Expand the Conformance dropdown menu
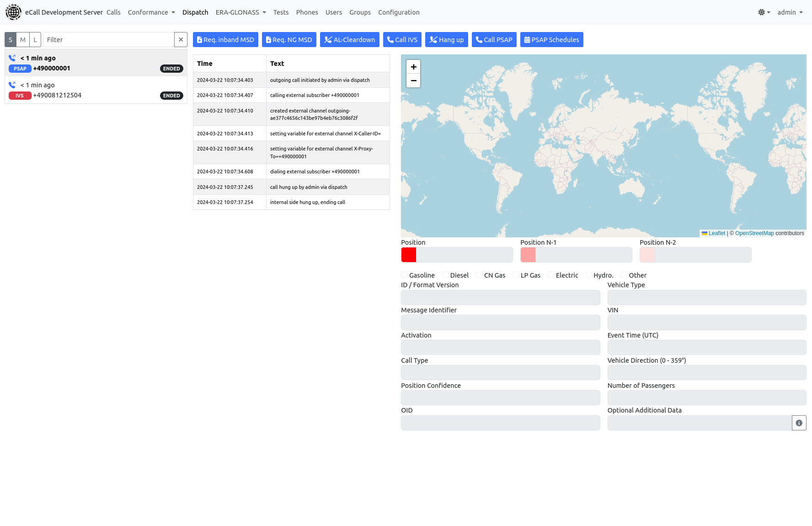 coord(151,12)
